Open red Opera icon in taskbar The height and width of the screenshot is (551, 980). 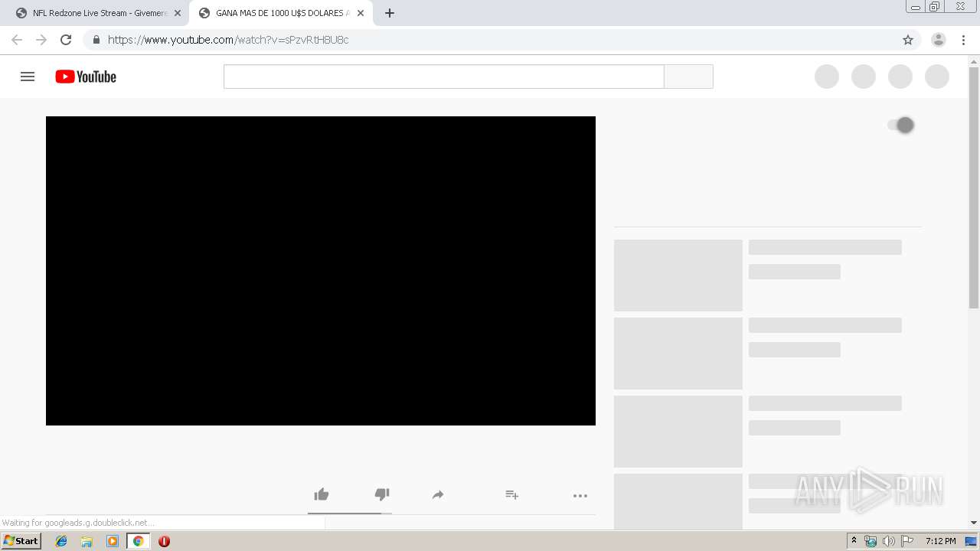pyautogui.click(x=164, y=541)
